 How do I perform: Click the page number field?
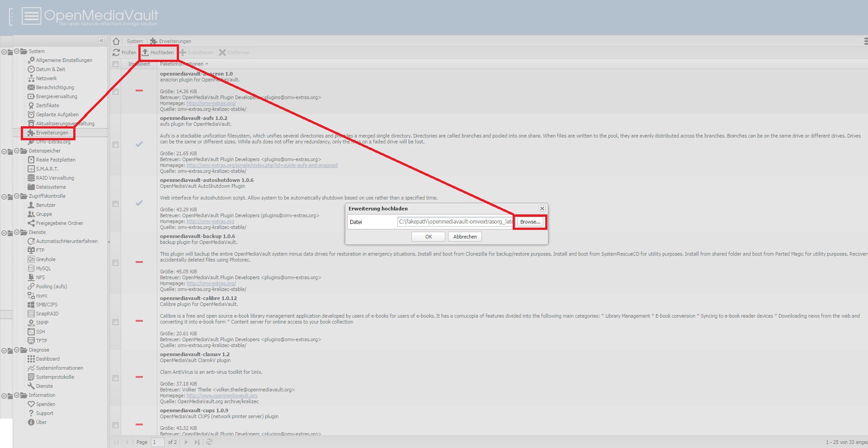[x=157, y=442]
